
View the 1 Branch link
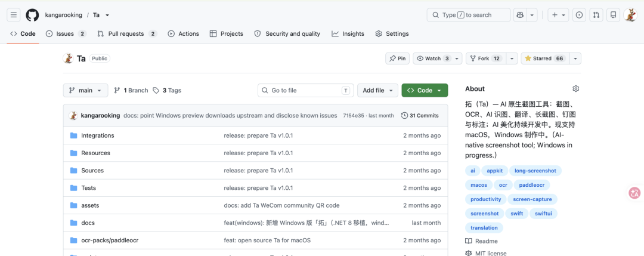coord(131,90)
